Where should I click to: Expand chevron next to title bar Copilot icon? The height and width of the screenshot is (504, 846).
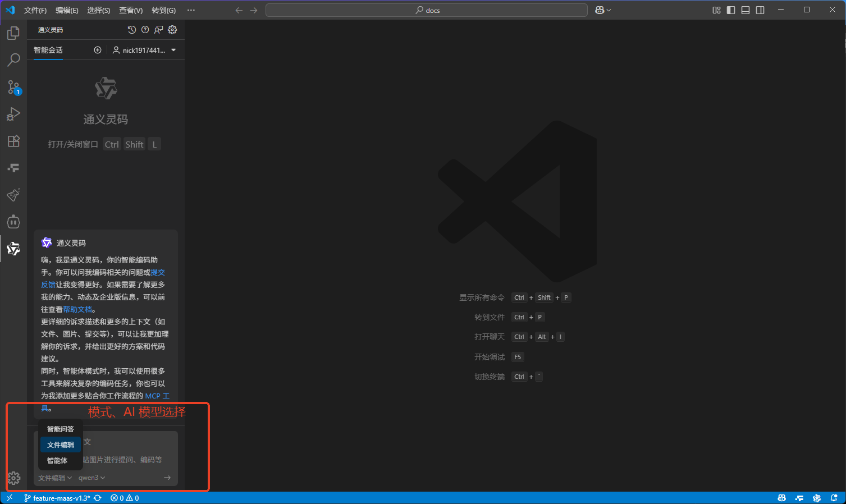point(609,10)
